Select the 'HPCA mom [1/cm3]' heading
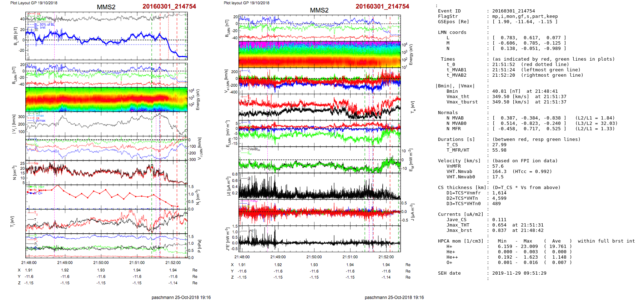The height and width of the screenshot is (300, 644). [461, 241]
